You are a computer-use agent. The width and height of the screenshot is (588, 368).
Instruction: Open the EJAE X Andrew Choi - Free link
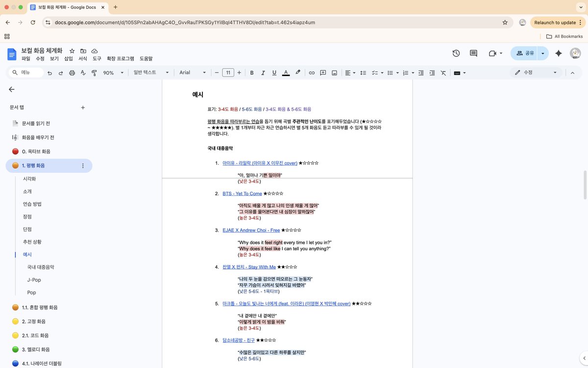click(251, 230)
